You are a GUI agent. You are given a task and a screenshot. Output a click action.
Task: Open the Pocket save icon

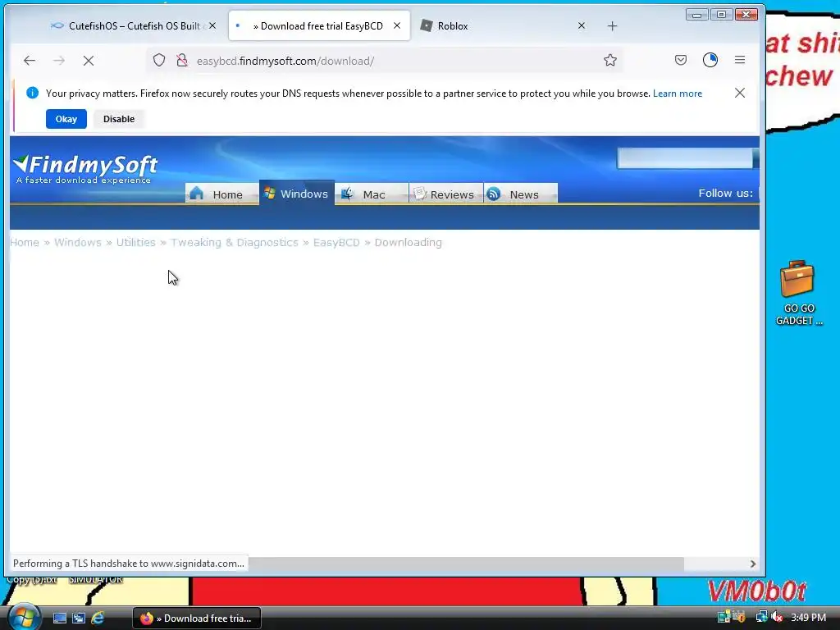[x=680, y=60]
